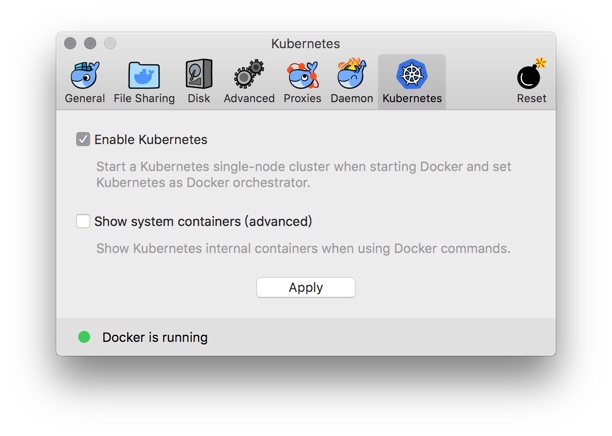Select the Disk drive icon
This screenshot has height=436, width=612.
point(199,74)
